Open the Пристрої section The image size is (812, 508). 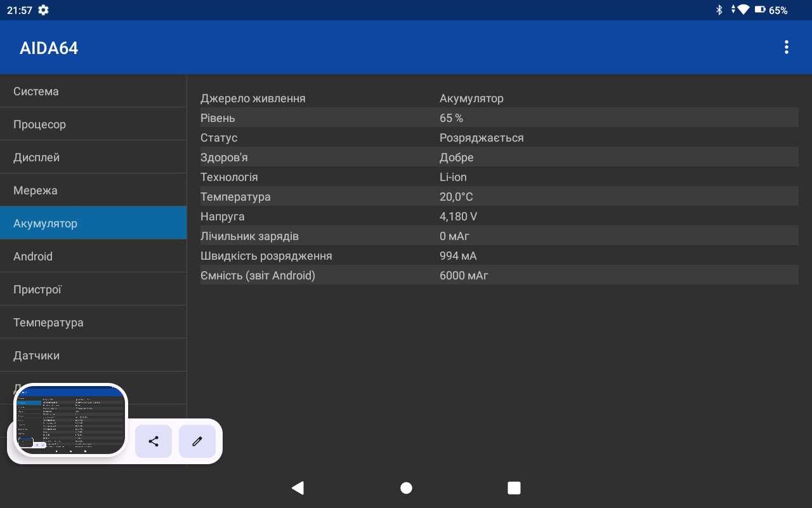click(93, 289)
